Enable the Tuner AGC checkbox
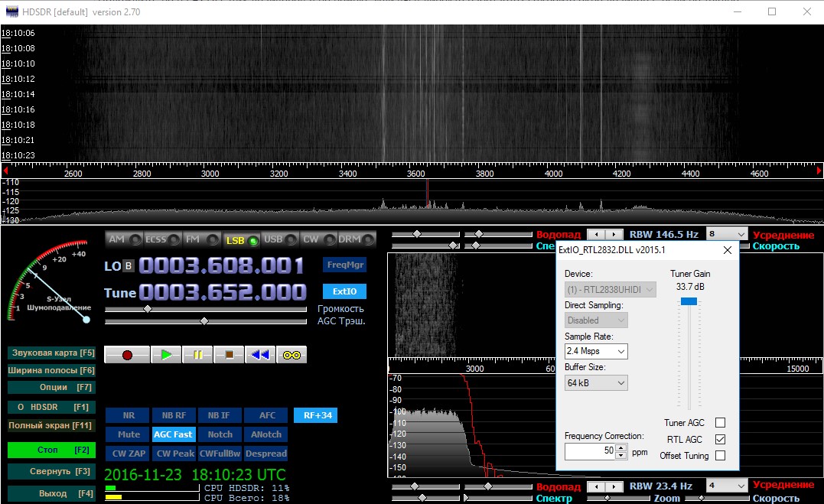This screenshot has height=504, width=824. [x=721, y=422]
